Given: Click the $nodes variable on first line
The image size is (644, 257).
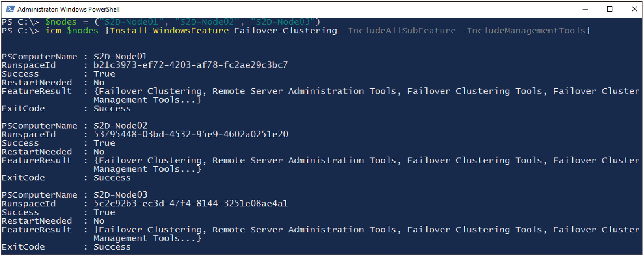Looking at the screenshot, I should tap(61, 22).
